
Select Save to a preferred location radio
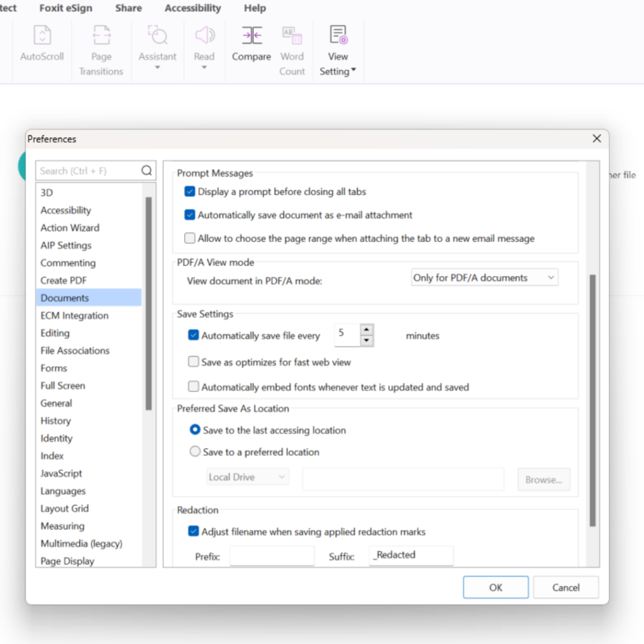(x=195, y=452)
